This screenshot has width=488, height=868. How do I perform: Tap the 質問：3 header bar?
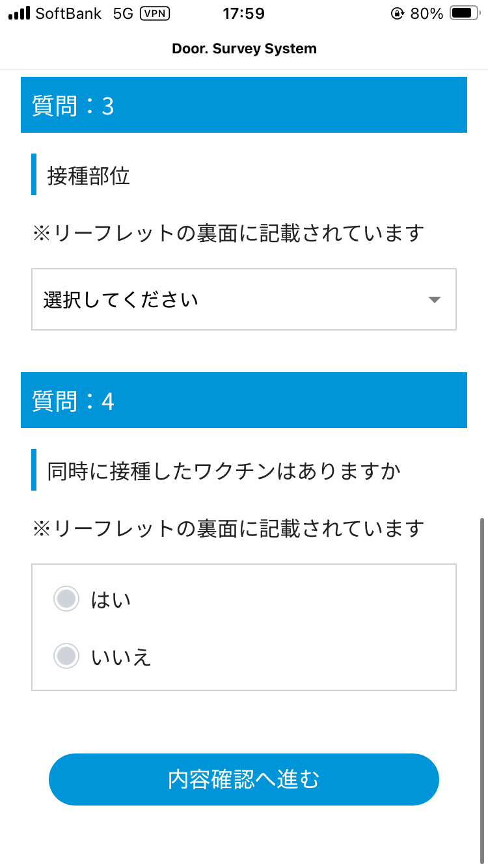click(244, 105)
